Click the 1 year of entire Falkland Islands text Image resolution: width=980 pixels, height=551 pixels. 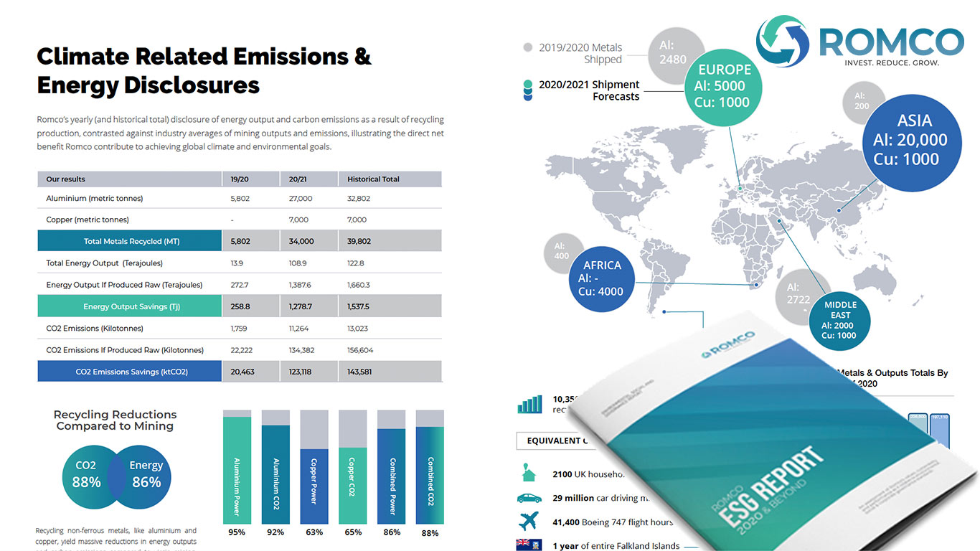tap(616, 545)
